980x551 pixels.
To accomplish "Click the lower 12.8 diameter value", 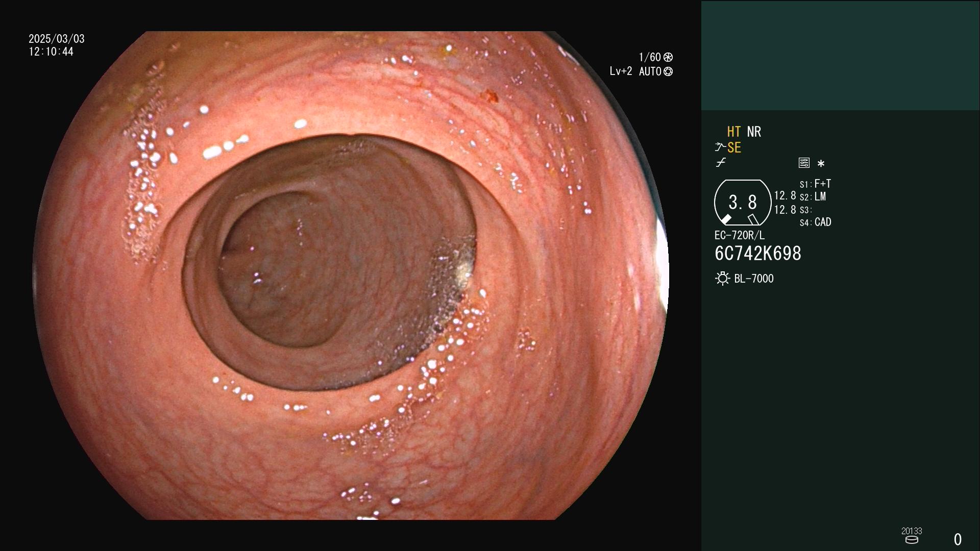I will pos(785,210).
